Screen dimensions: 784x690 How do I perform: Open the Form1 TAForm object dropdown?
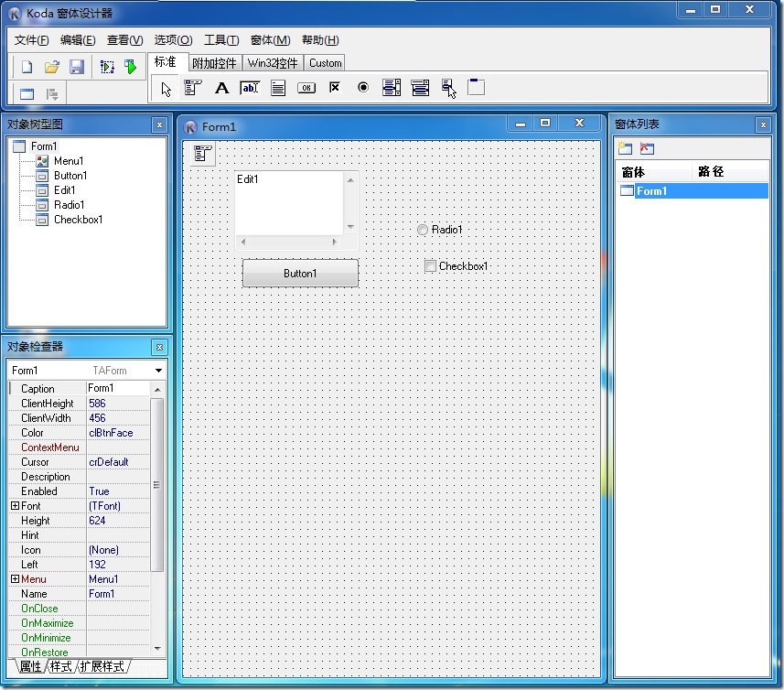tap(159, 371)
